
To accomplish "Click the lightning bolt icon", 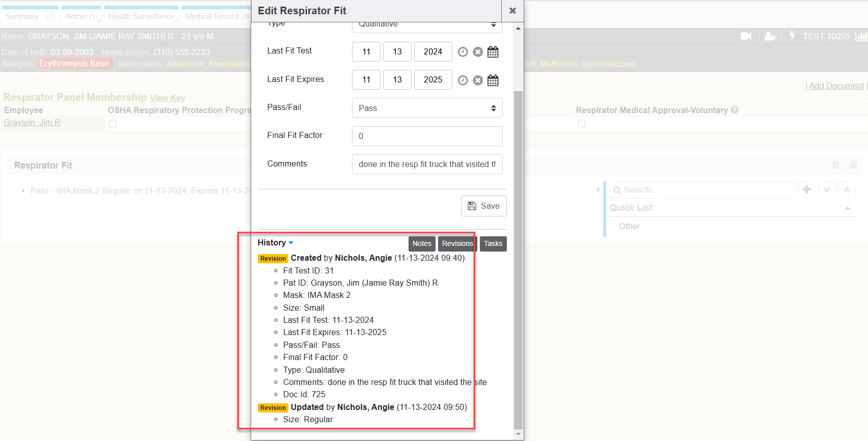I will tap(792, 36).
